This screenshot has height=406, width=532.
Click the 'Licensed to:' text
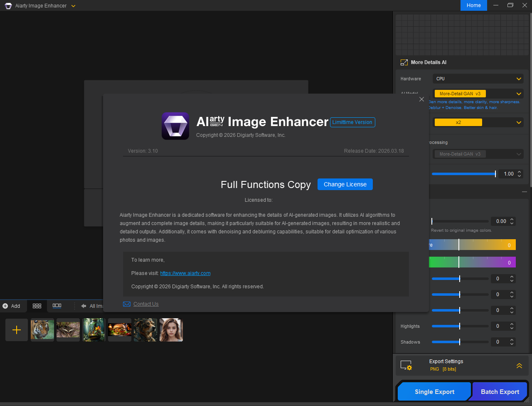click(259, 200)
